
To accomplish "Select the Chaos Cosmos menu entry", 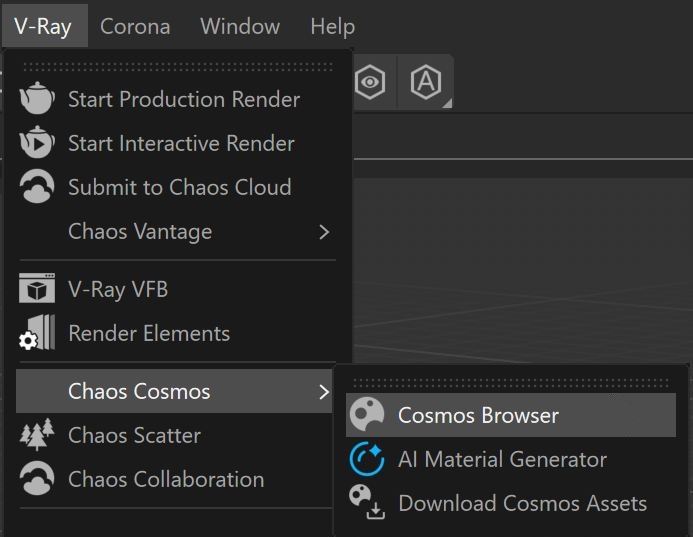I will pos(174,391).
